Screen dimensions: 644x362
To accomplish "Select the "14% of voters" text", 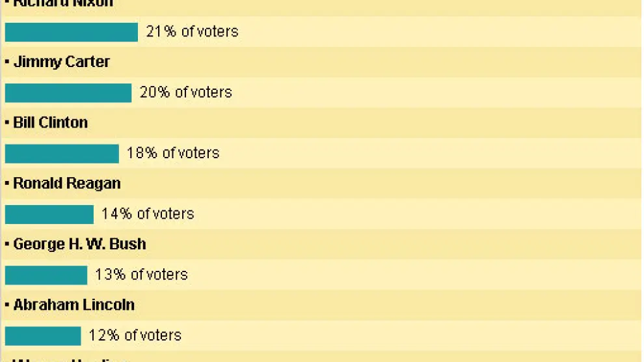I will [x=148, y=214].
